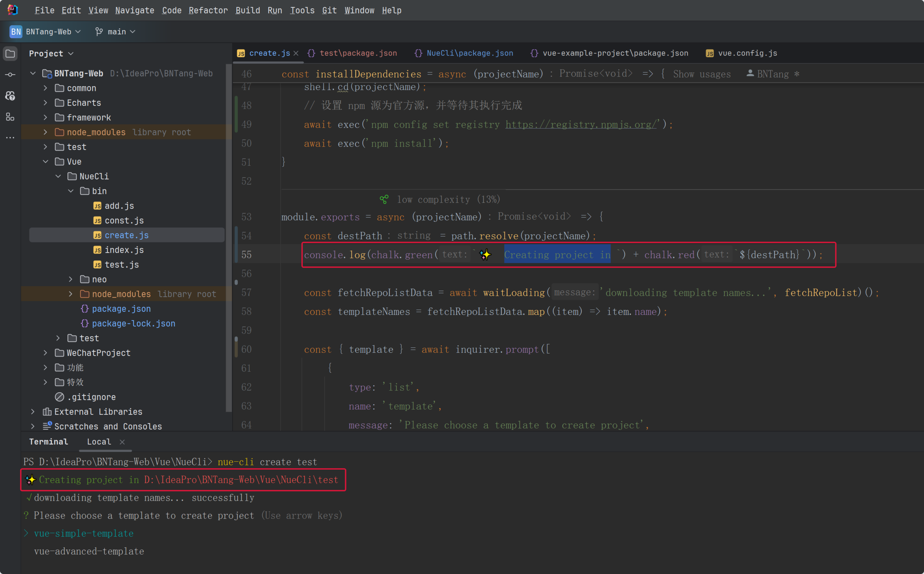This screenshot has width=924, height=574.
Task: Close the Local terminal session tab
Action: point(122,442)
